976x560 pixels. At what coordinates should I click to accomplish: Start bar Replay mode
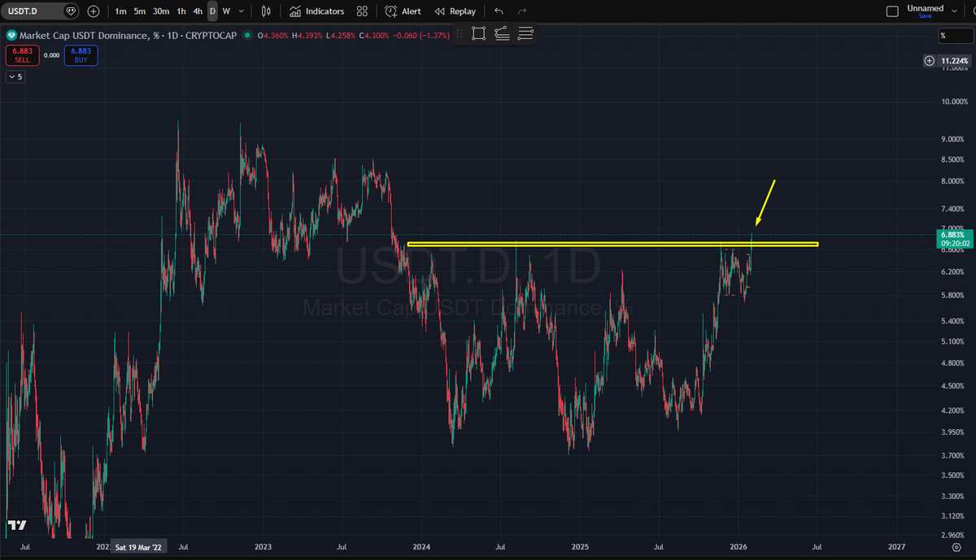455,11
